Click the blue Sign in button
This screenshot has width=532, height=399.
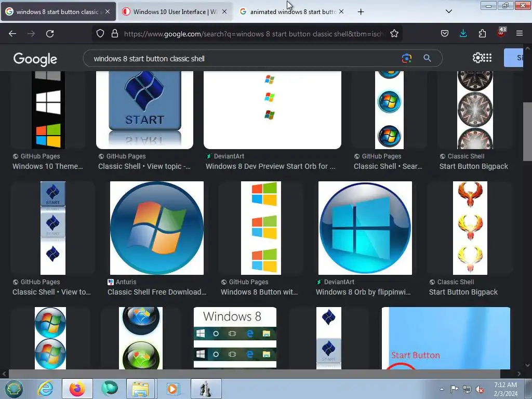coord(514,58)
